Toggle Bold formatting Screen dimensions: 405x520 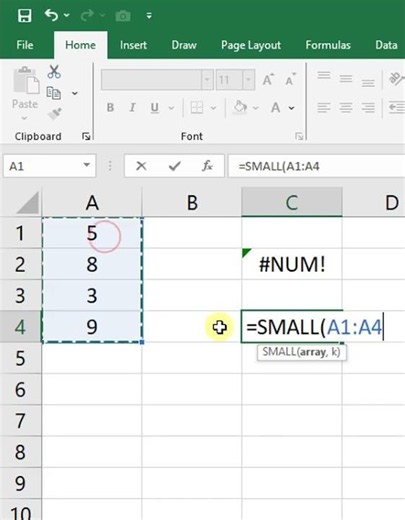[x=110, y=107]
